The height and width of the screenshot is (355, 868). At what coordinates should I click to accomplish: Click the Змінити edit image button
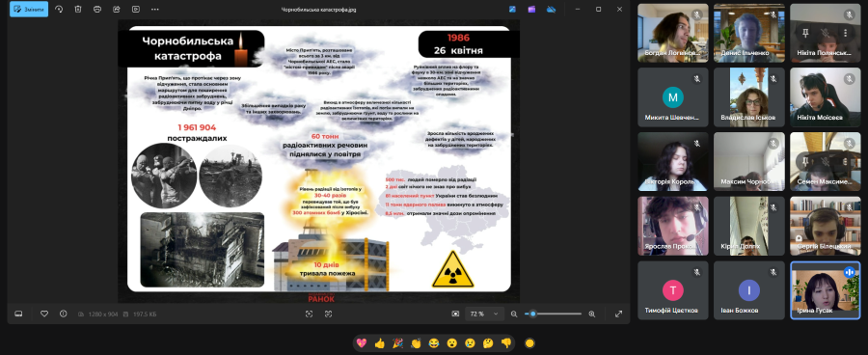[x=29, y=9]
